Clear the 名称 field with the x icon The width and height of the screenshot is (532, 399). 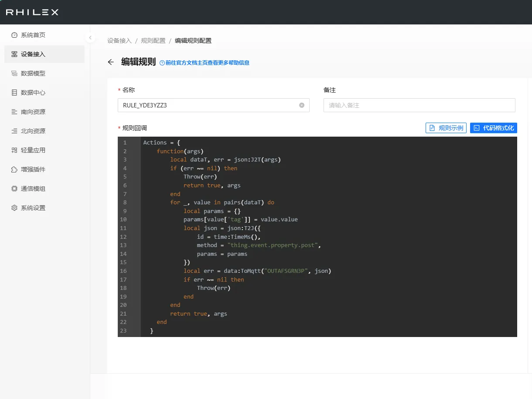point(302,105)
